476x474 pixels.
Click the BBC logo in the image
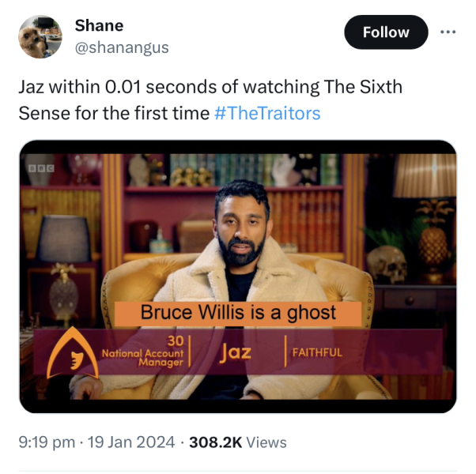42,168
